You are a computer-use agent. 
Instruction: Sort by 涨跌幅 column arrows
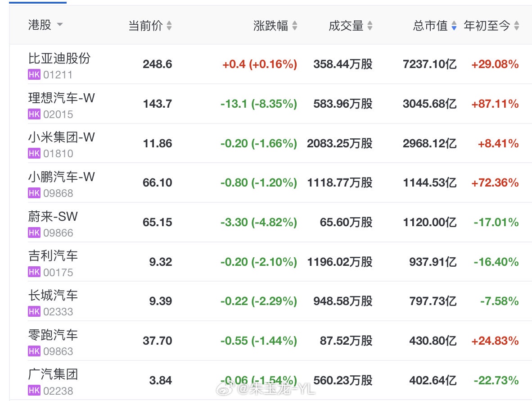pyautogui.click(x=294, y=26)
